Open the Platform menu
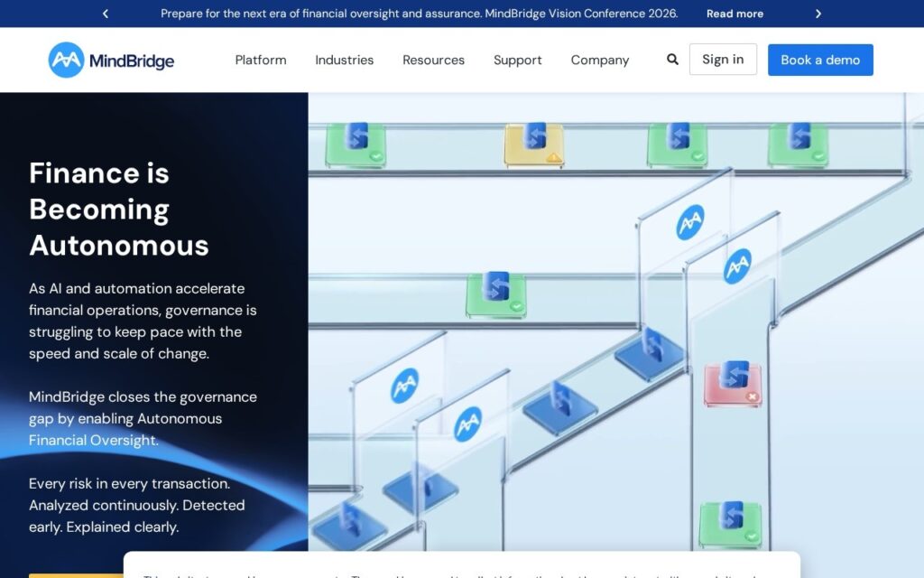 click(261, 61)
